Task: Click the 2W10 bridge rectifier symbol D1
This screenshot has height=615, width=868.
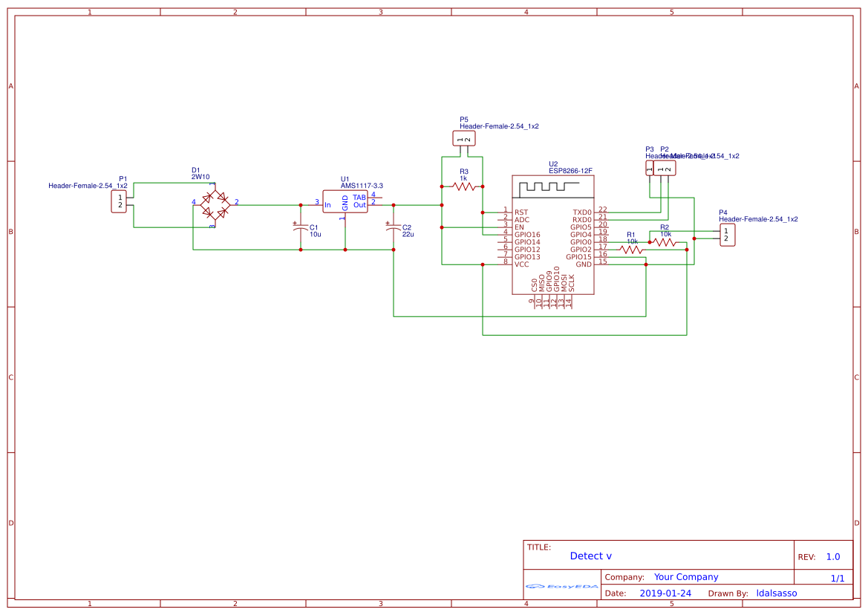Action: point(215,206)
